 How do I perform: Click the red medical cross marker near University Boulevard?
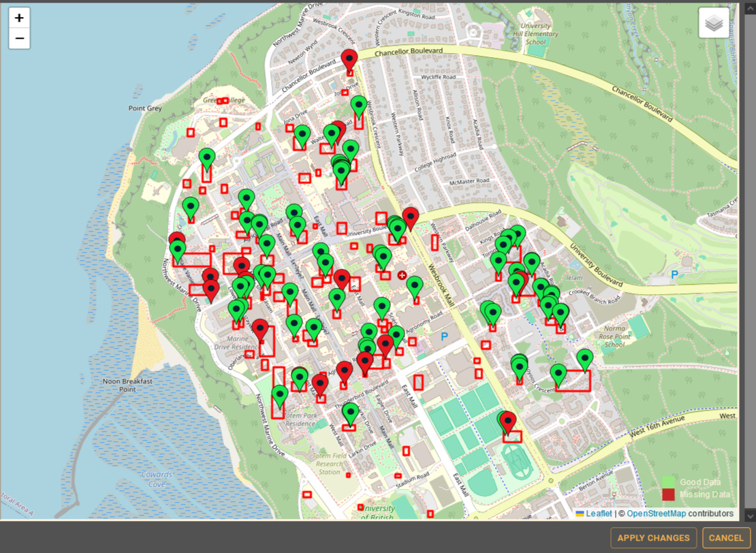(401, 275)
